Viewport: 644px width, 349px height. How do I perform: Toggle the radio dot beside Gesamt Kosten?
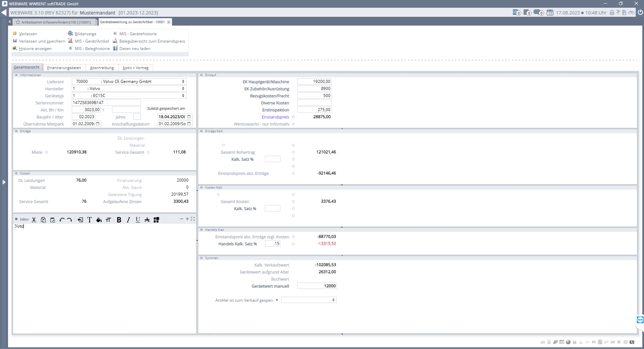[x=293, y=202]
